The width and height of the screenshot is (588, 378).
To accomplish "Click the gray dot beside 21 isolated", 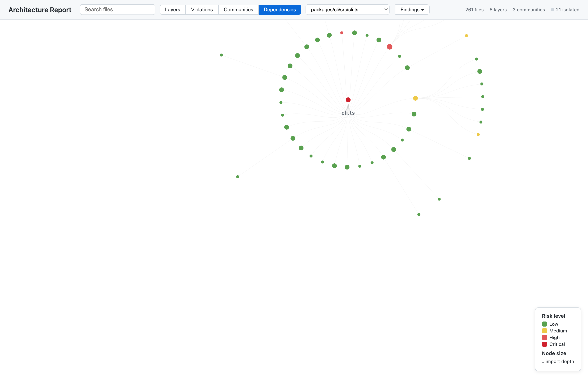I will (x=552, y=10).
